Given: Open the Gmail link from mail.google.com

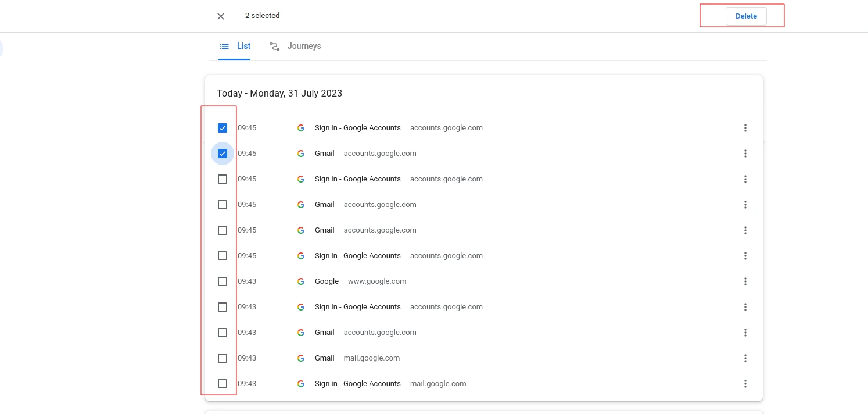Looking at the screenshot, I should (325, 358).
